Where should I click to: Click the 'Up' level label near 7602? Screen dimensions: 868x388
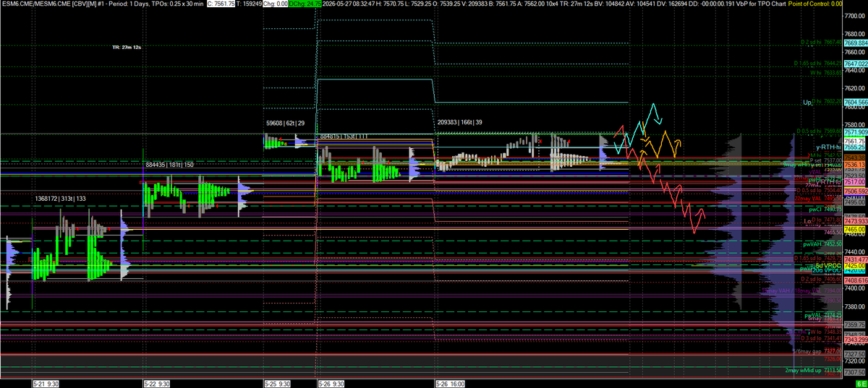point(807,103)
